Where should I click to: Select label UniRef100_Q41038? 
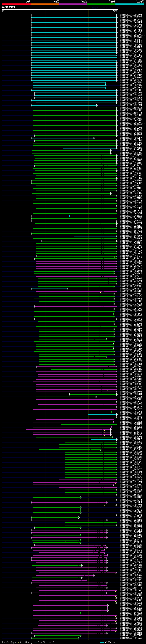[131, 32]
